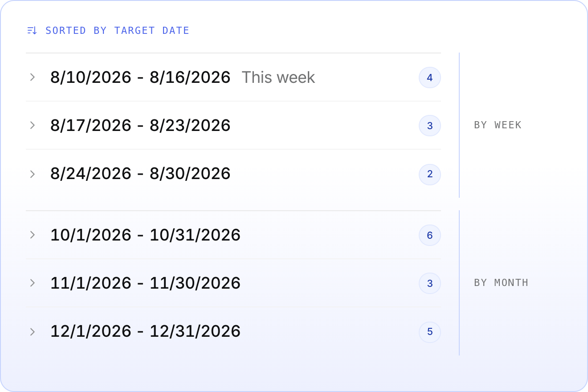
Task: Click the count badge for 8/17/2026 week
Action: 430,126
